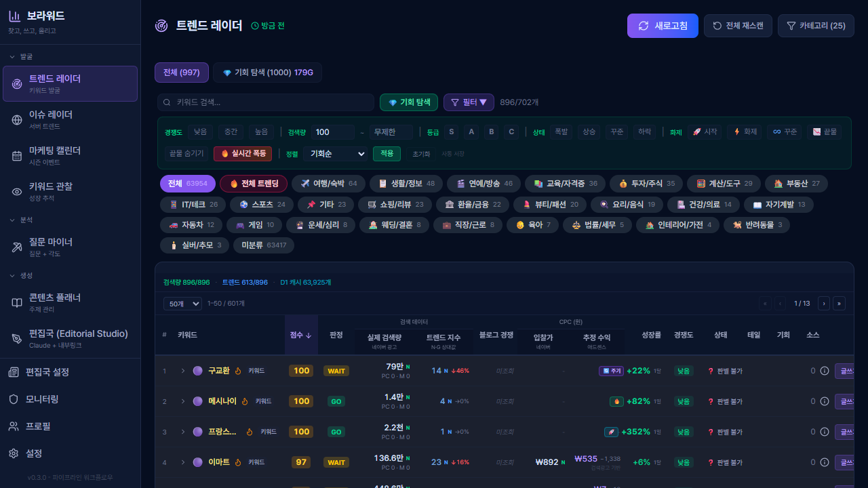Toggle the 끝물 숨기기 option
The image size is (868, 488).
pyautogui.click(x=186, y=154)
